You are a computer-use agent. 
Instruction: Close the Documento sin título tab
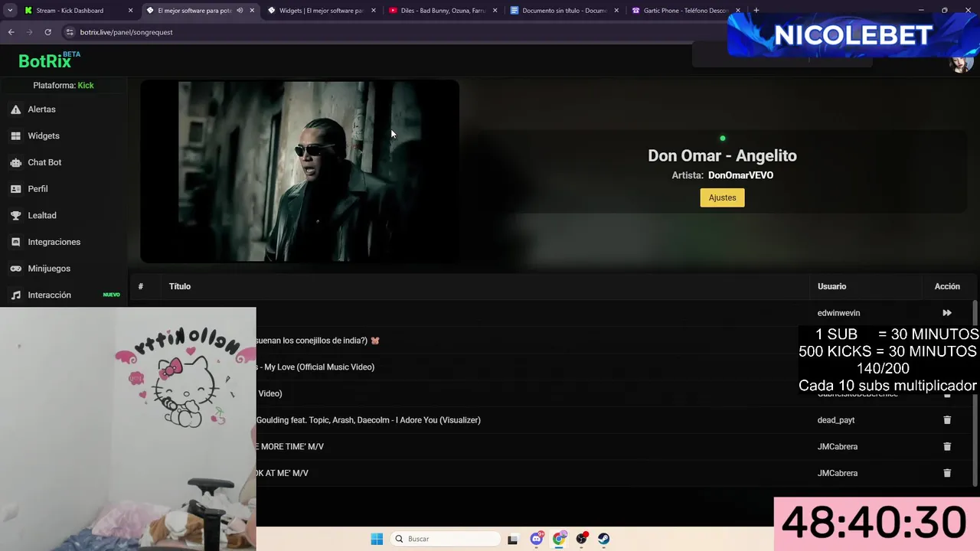tap(616, 11)
